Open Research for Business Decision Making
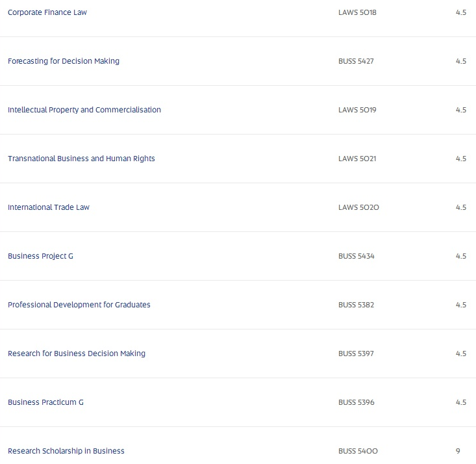The width and height of the screenshot is (476, 464). [77, 354]
